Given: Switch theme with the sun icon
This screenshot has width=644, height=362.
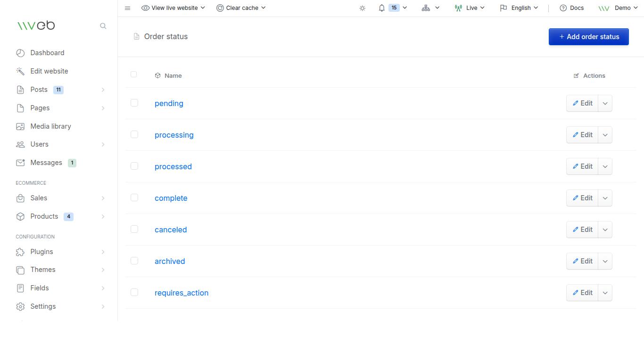Looking at the screenshot, I should (x=362, y=8).
